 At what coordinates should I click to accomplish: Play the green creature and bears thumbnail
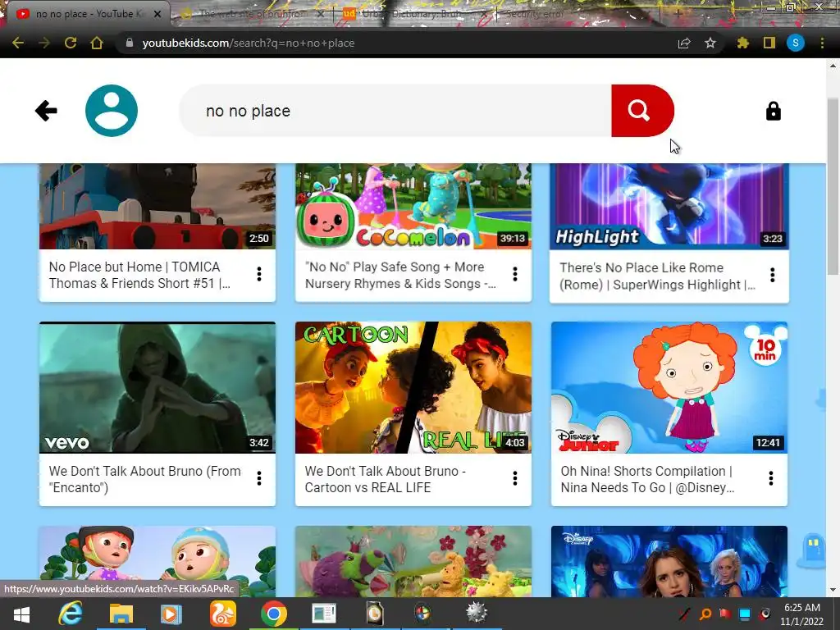pos(413,561)
